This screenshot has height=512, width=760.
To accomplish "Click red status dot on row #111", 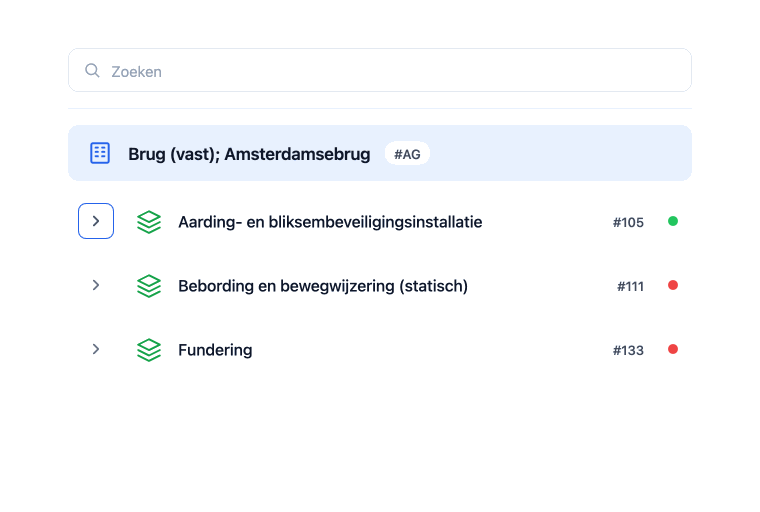I will [x=673, y=285].
